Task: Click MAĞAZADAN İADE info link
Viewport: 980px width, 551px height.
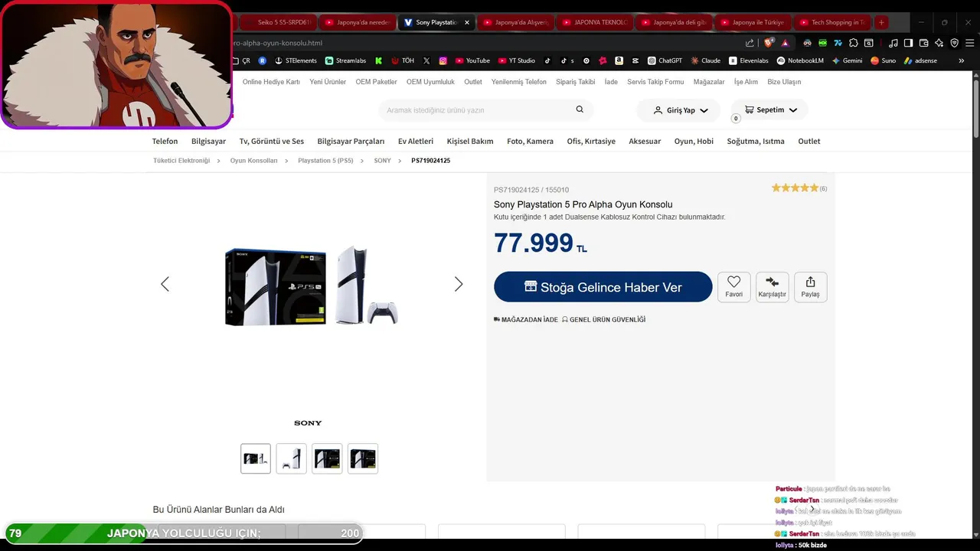Action: [x=526, y=320]
